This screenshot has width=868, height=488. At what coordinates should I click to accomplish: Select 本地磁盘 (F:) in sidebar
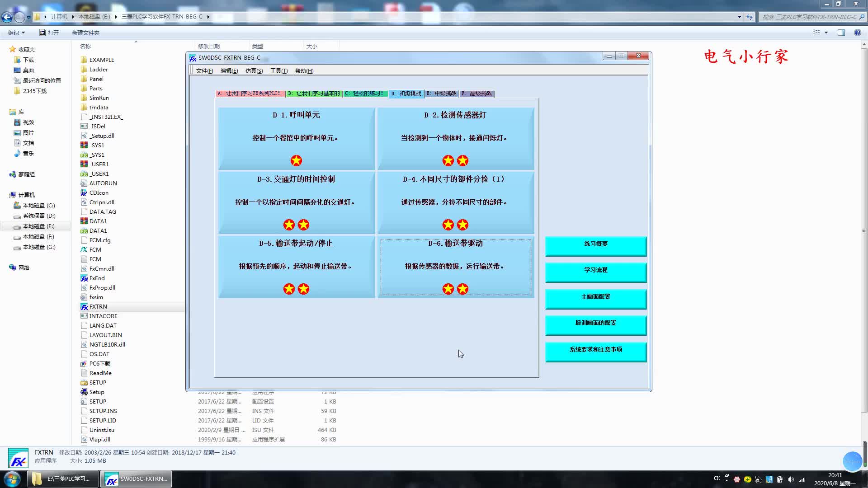pos(34,236)
